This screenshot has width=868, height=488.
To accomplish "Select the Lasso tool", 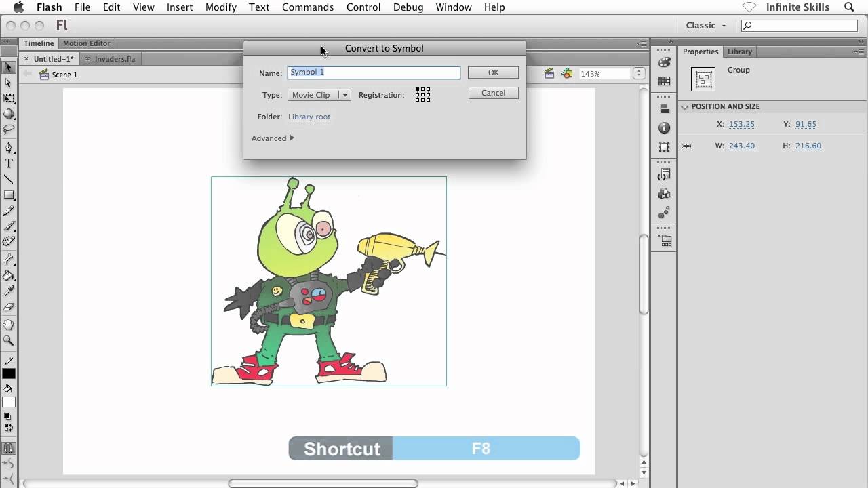I will pos(9,129).
